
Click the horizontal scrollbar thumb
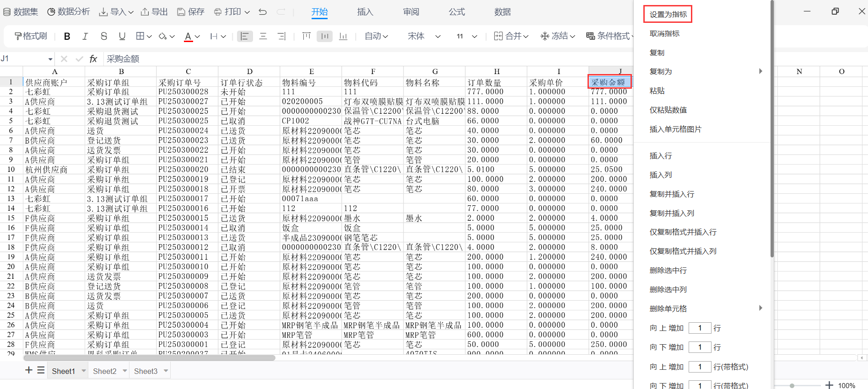(149, 358)
